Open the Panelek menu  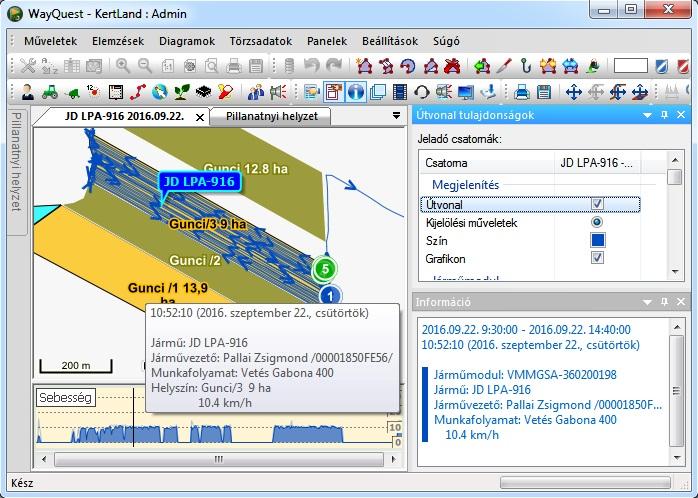coord(327,41)
